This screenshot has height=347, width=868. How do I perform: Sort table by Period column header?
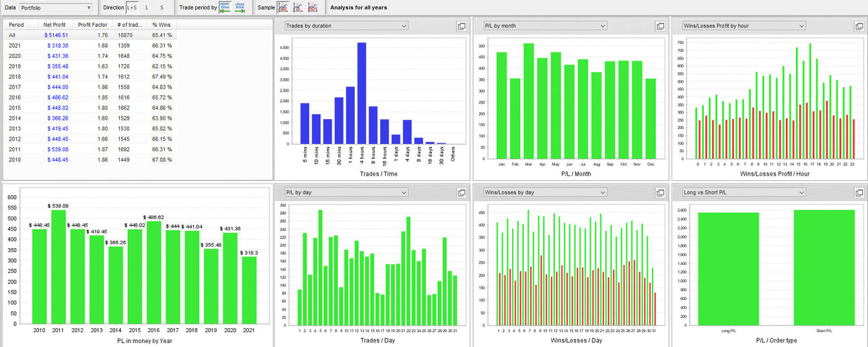(x=20, y=24)
